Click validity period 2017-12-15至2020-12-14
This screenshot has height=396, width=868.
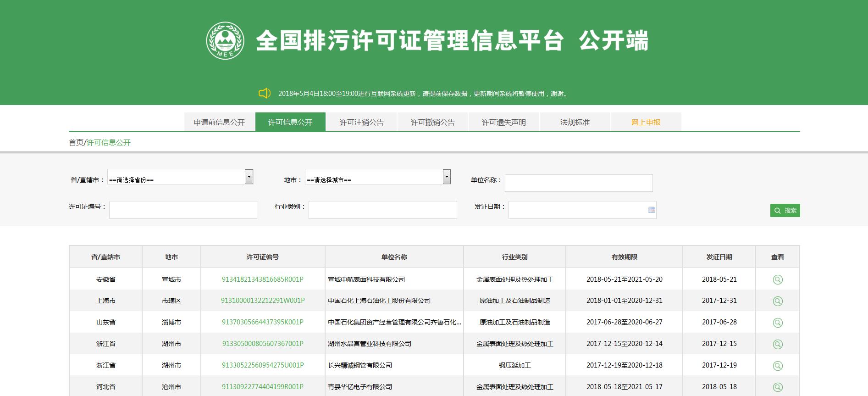click(x=625, y=344)
